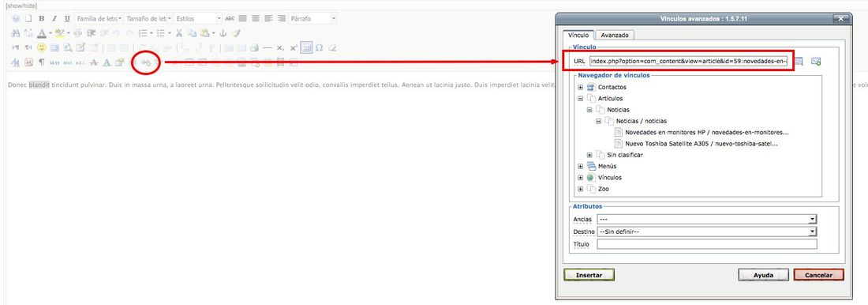
Task: Click the anchor icon
Action: click(223, 33)
